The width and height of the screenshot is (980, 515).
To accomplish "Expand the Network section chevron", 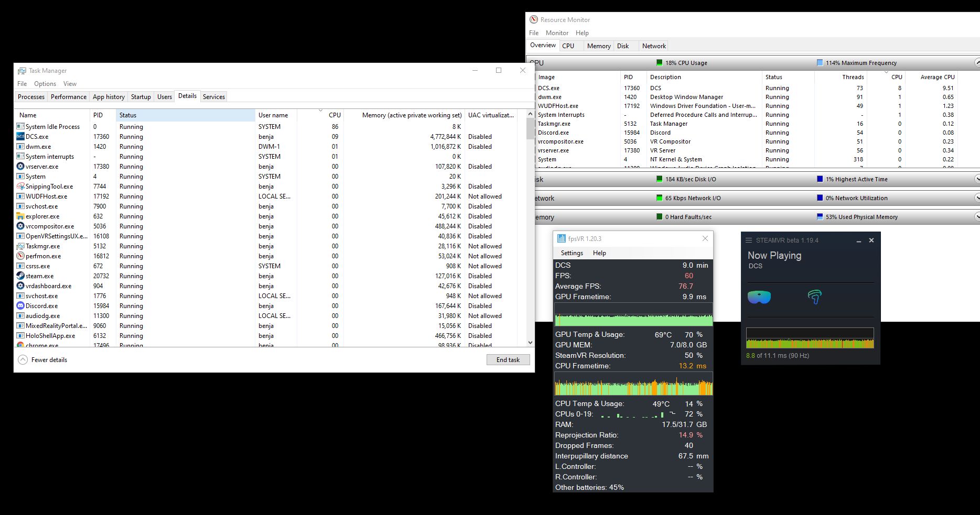I will click(x=976, y=198).
